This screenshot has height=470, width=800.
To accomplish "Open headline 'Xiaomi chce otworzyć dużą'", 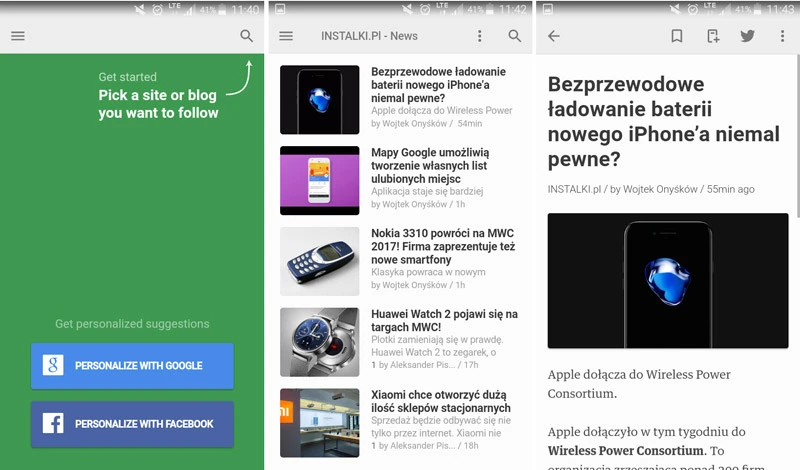I will tap(441, 401).
